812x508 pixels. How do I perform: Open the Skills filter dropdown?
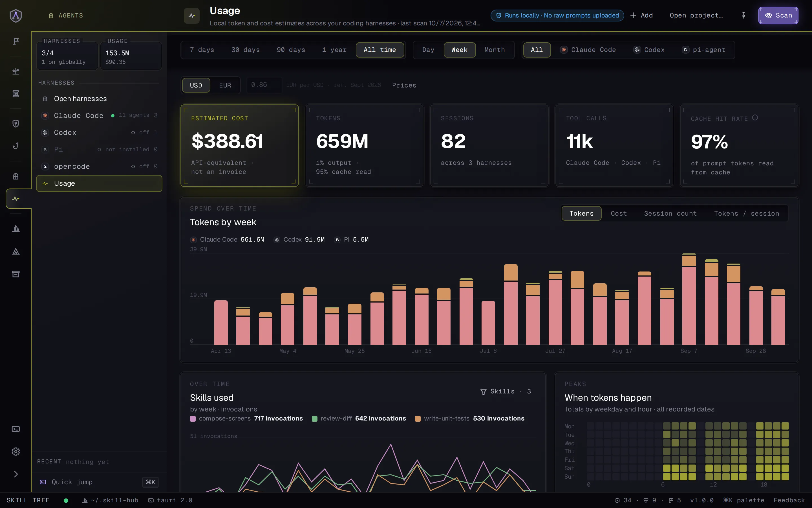click(x=506, y=391)
